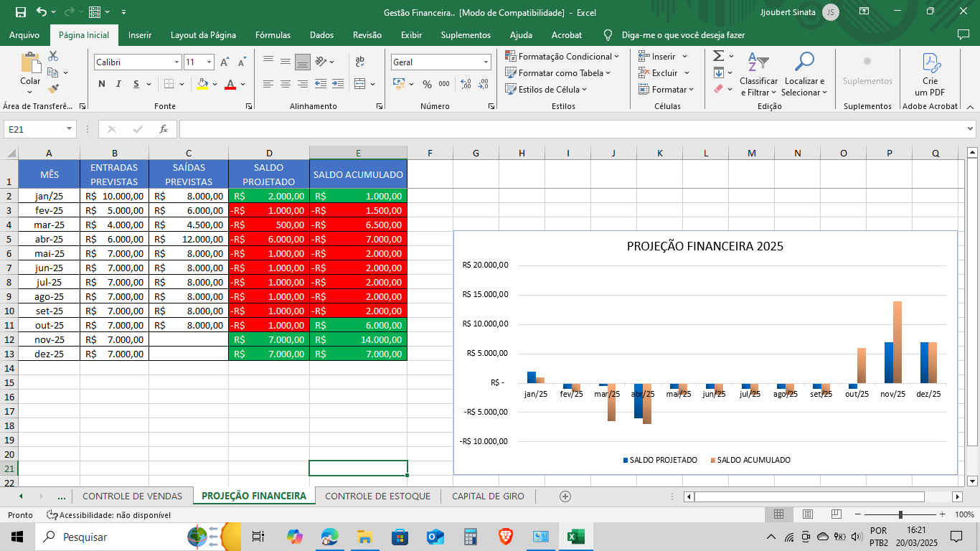
Task: Switch to CONTROLE DE ESTOQUE sheet tab
Action: coord(377,496)
